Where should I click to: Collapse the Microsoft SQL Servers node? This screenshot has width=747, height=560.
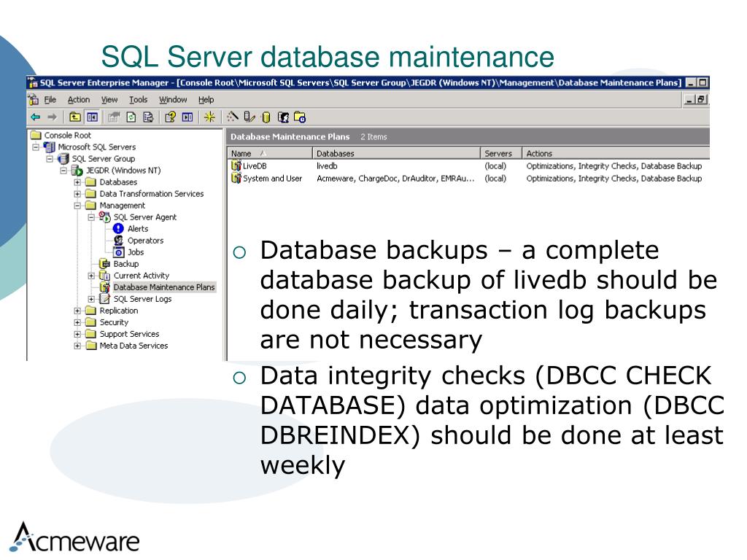36,147
